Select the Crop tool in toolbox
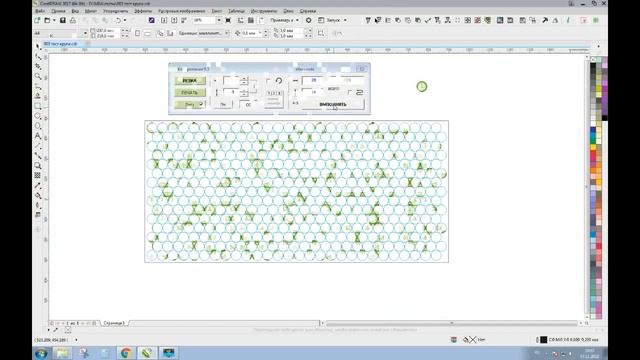Screen dimensions: 640x360 (38, 66)
